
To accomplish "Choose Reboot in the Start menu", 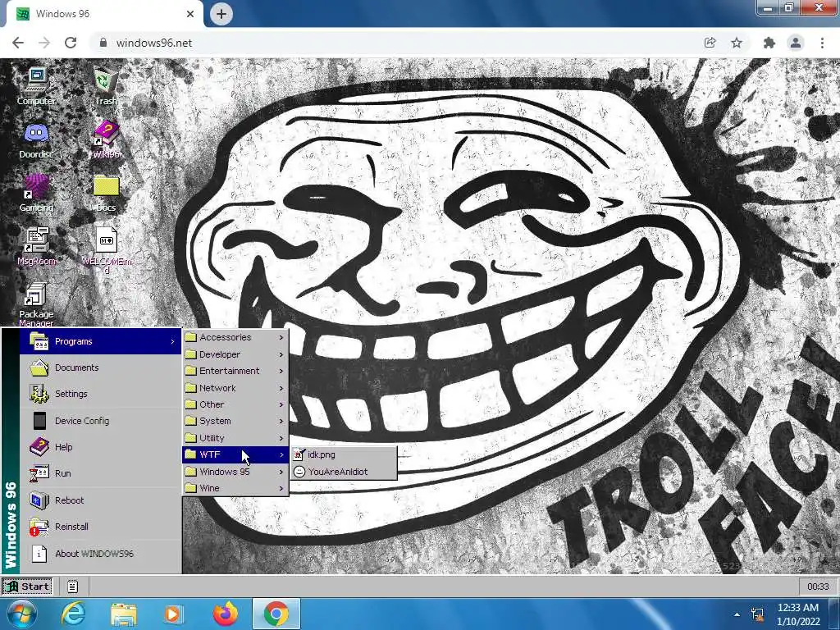I will click(x=101, y=500).
